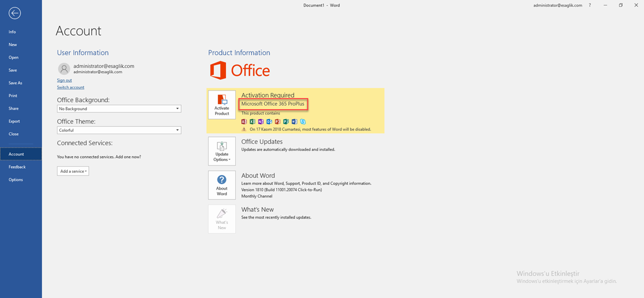
Task: Click the Outlook icon in product contents
Action: click(269, 122)
